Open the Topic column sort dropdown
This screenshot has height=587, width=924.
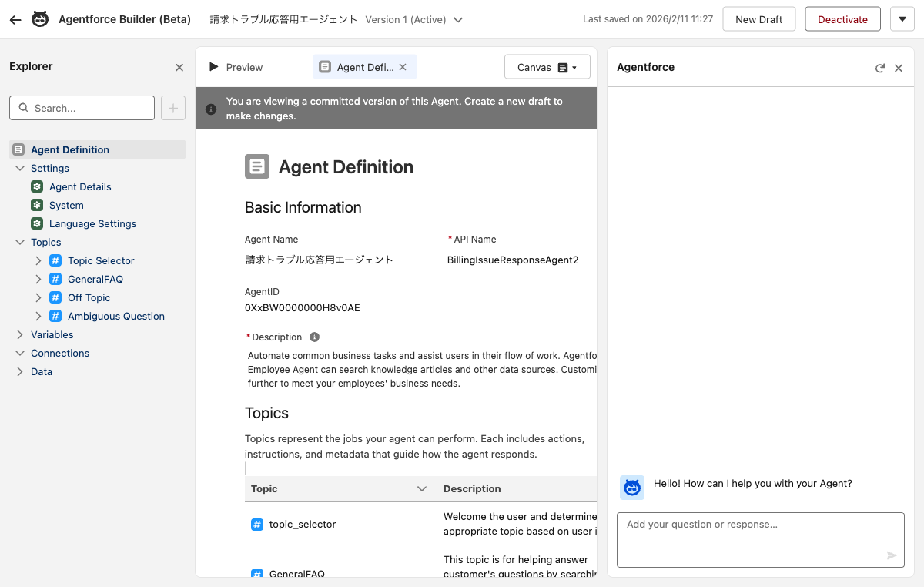(421, 488)
